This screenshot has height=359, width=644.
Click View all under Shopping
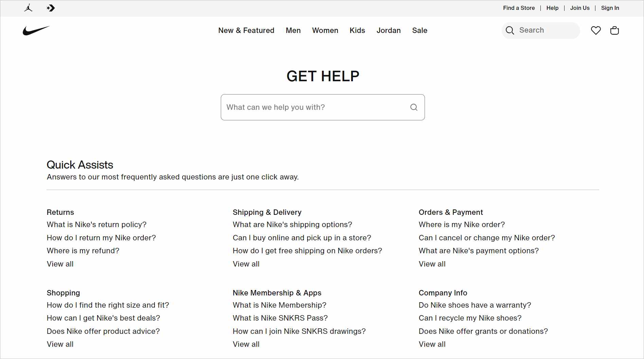tap(60, 344)
